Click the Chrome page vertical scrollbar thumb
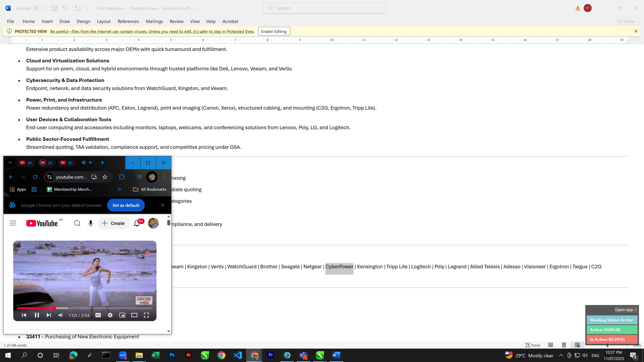The width and height of the screenshot is (644, 362). pos(169,223)
